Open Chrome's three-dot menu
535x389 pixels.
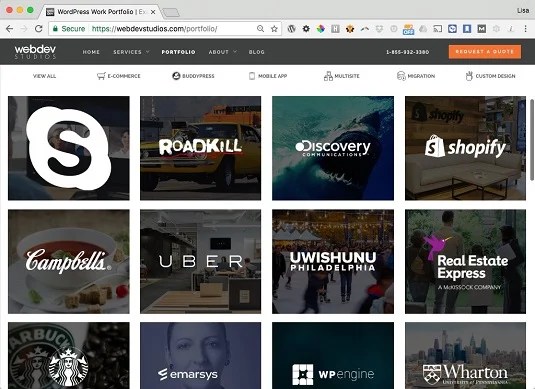pos(525,29)
